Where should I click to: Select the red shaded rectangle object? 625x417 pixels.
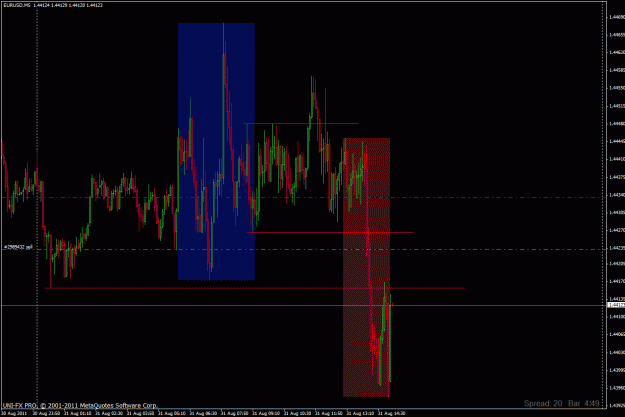pos(366,267)
